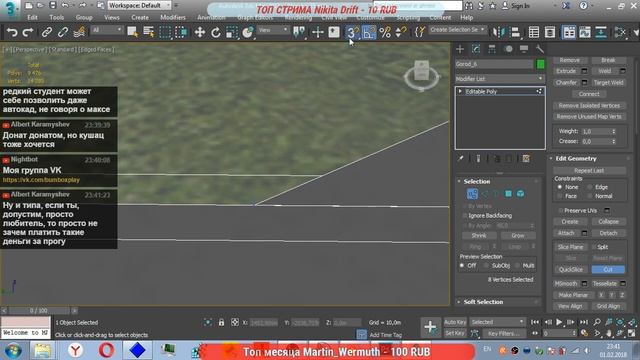Toggle the Percent Snap button
The height and width of the screenshot is (360, 640).
click(x=385, y=32)
